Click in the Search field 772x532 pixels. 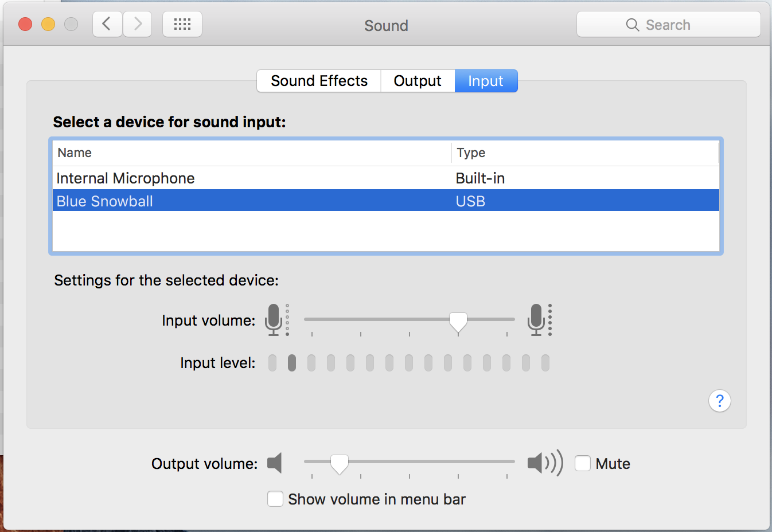tap(669, 25)
